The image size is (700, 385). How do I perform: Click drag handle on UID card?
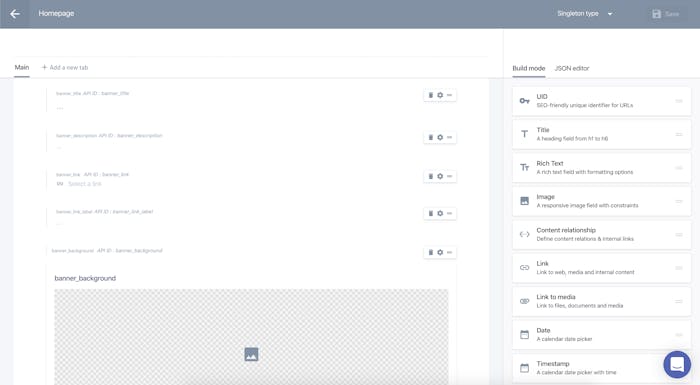(679, 101)
